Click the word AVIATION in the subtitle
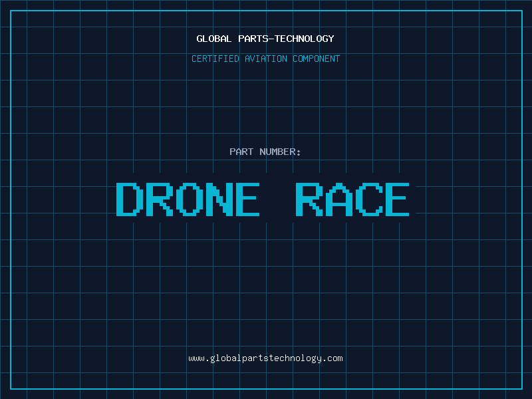 (x=266, y=59)
